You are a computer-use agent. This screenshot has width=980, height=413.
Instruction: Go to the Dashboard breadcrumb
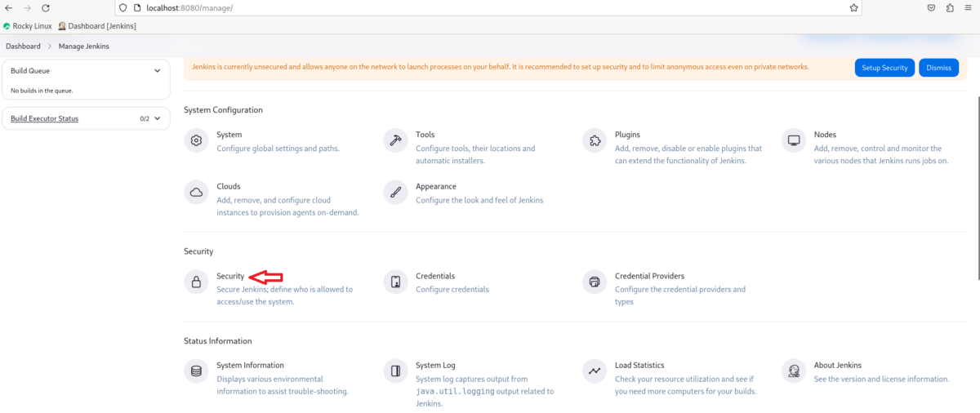[23, 47]
